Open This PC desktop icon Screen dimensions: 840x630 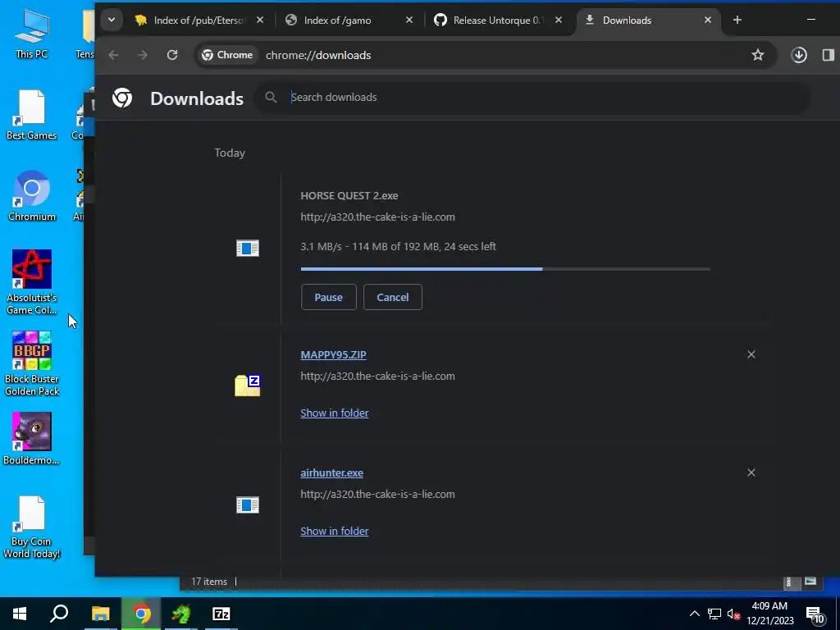pos(32,33)
